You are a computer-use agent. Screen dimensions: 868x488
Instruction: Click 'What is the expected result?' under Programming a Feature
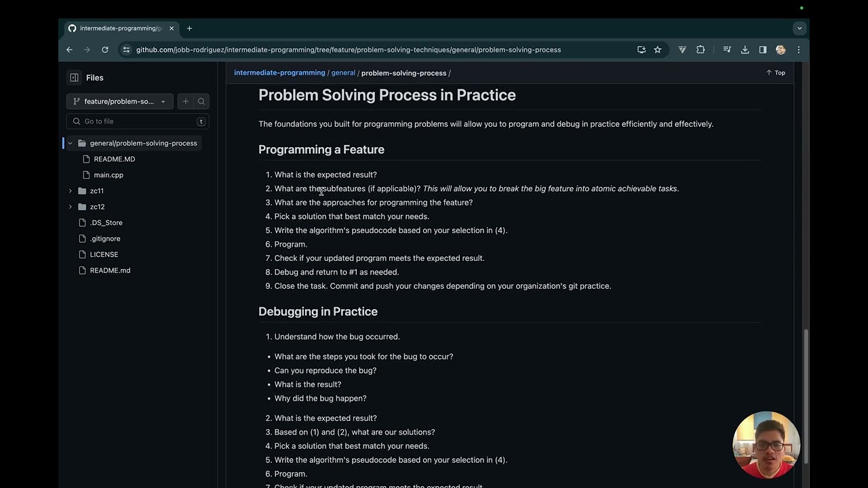pos(325,175)
